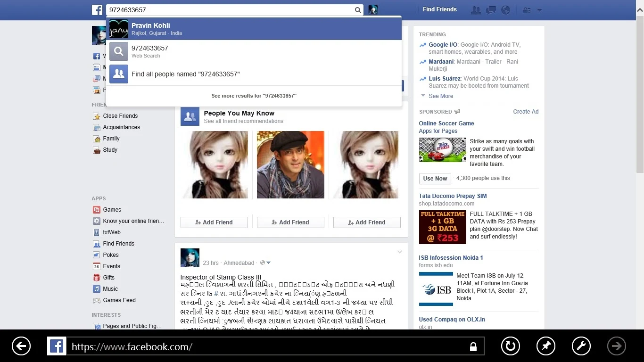Image resolution: width=644 pixels, height=362 pixels.
Task: Click the security lock icon in address bar
Action: (473, 347)
